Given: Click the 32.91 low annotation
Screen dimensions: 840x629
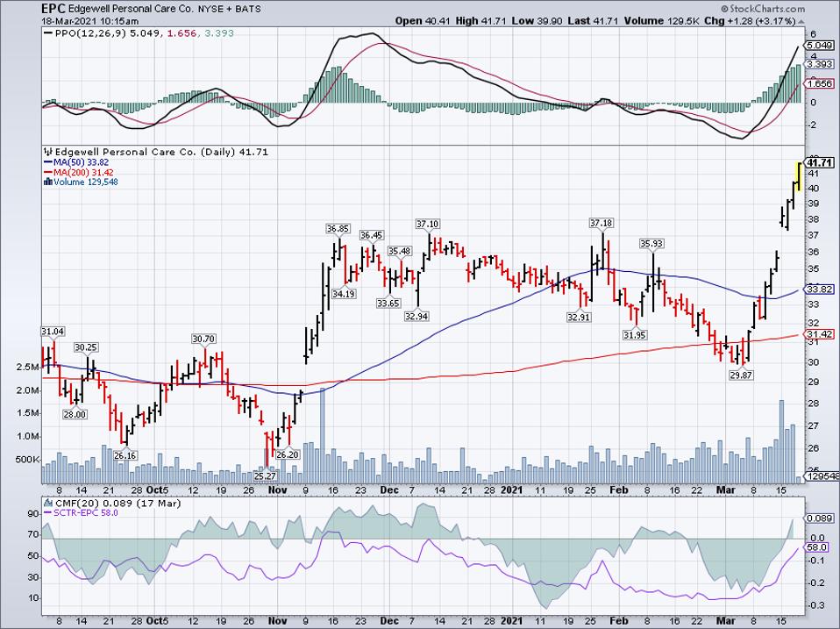Looking at the screenshot, I should [x=578, y=317].
